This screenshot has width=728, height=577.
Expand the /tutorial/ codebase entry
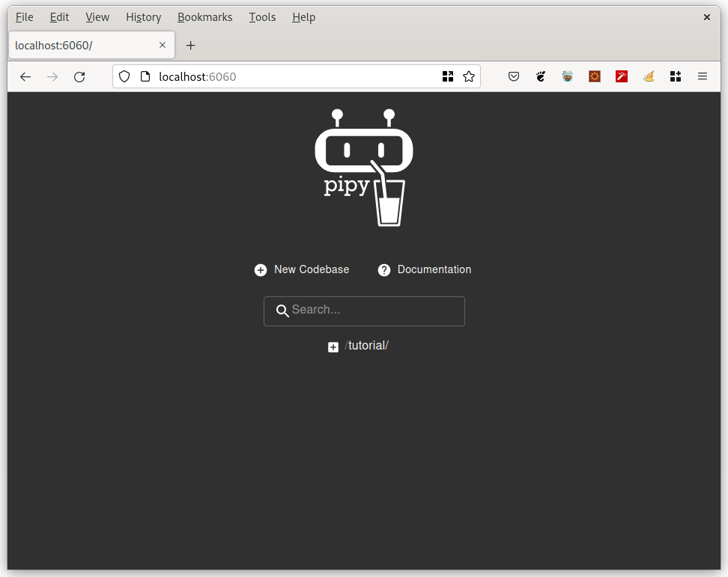[333, 346]
